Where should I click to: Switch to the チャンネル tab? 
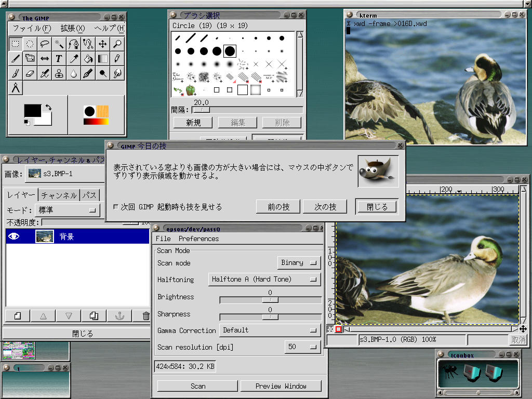tap(59, 195)
